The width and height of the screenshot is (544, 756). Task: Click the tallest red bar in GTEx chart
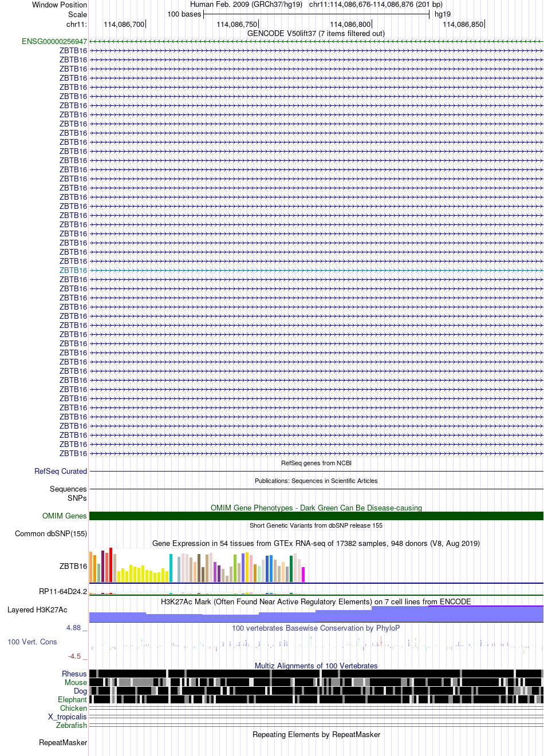point(111,565)
